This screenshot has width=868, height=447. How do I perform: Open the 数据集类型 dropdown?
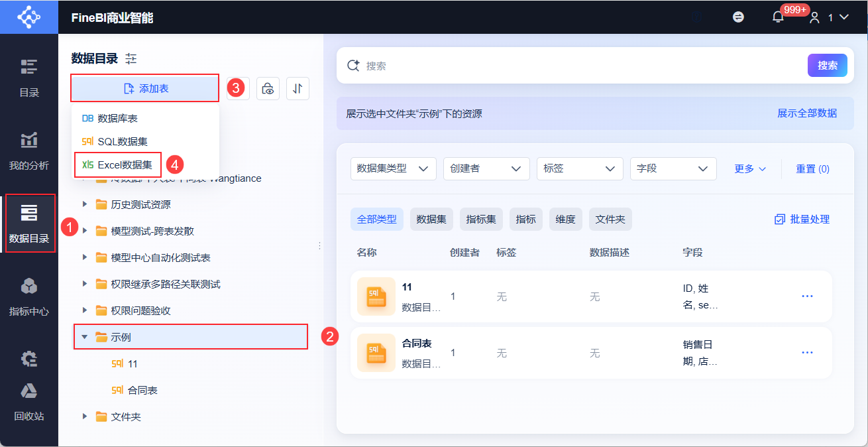393,168
